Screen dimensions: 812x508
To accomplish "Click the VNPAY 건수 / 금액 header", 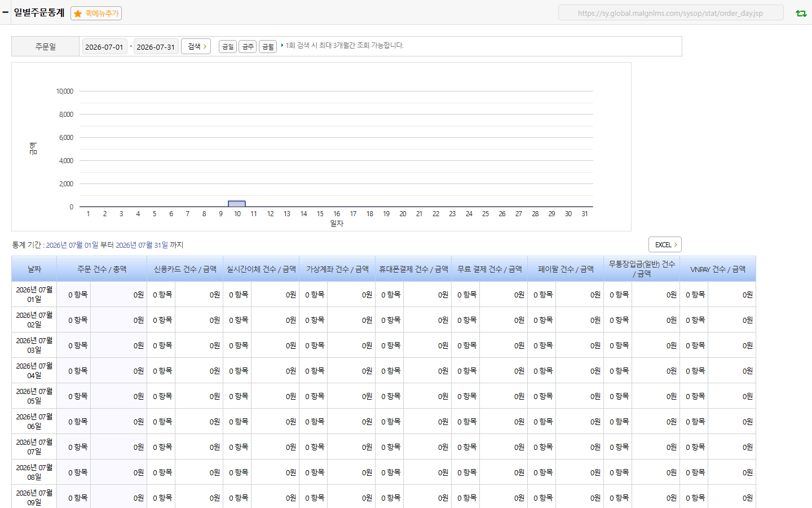I will 718,269.
